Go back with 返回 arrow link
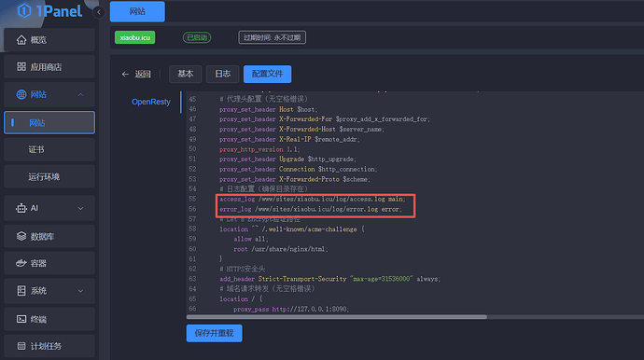 (x=136, y=75)
